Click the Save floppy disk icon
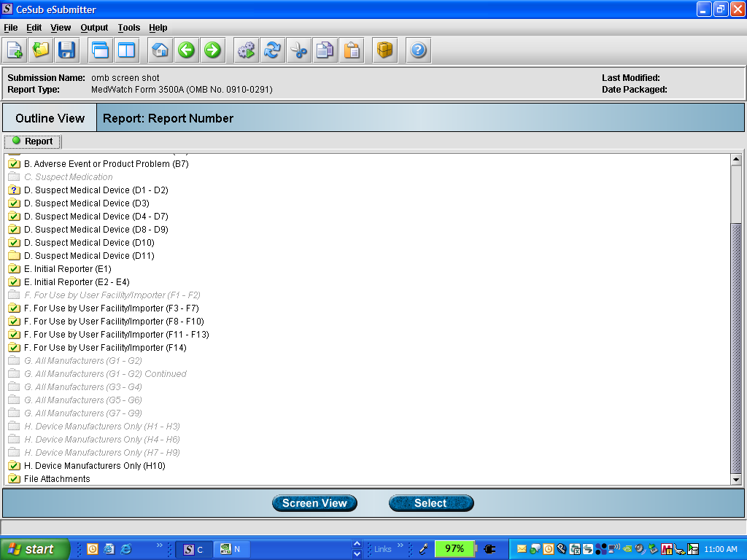 coord(66,50)
